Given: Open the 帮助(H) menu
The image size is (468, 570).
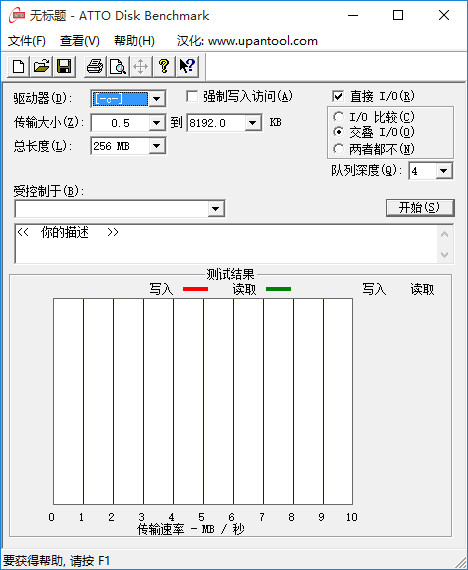Looking at the screenshot, I should click(x=134, y=41).
